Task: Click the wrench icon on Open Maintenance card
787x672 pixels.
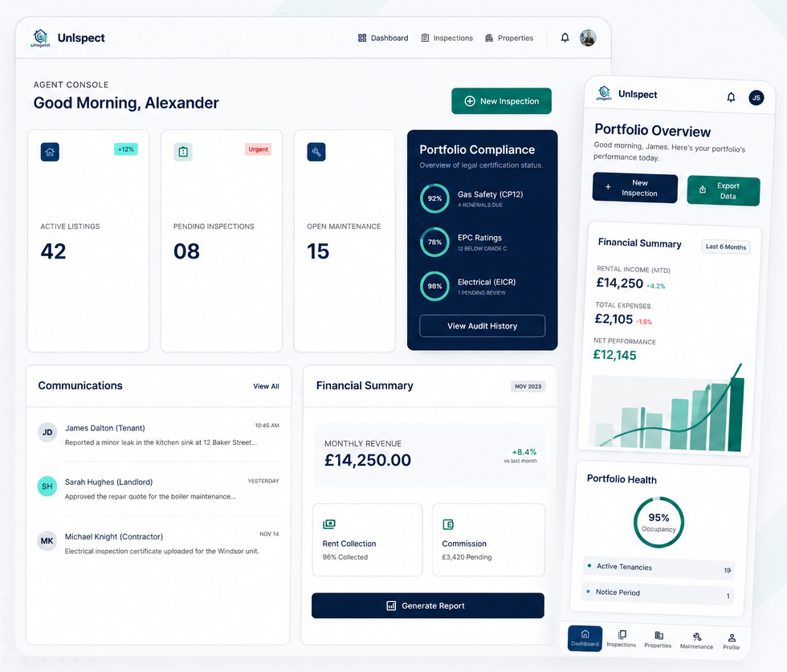Action: [x=316, y=152]
